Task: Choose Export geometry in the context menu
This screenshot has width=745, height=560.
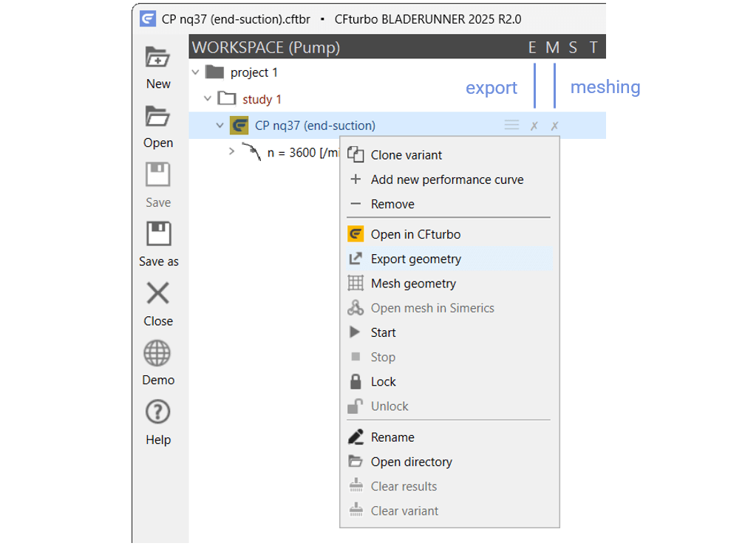Action: (x=449, y=259)
